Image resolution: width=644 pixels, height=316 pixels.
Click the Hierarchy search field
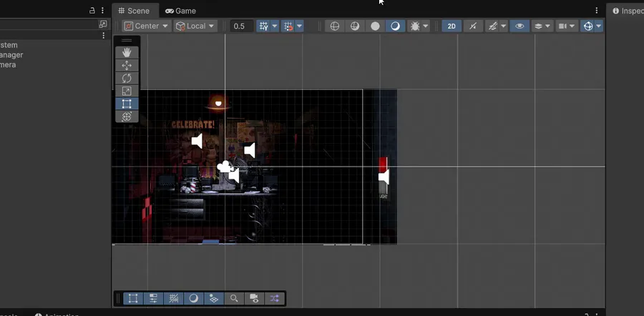[x=49, y=24]
